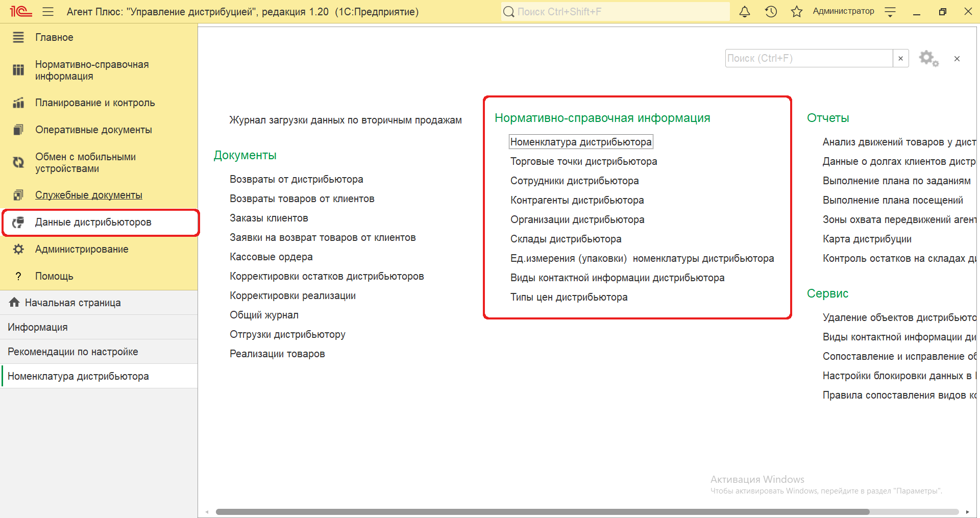
Task: Click the horizontal scrollbar thumb
Action: 543,512
